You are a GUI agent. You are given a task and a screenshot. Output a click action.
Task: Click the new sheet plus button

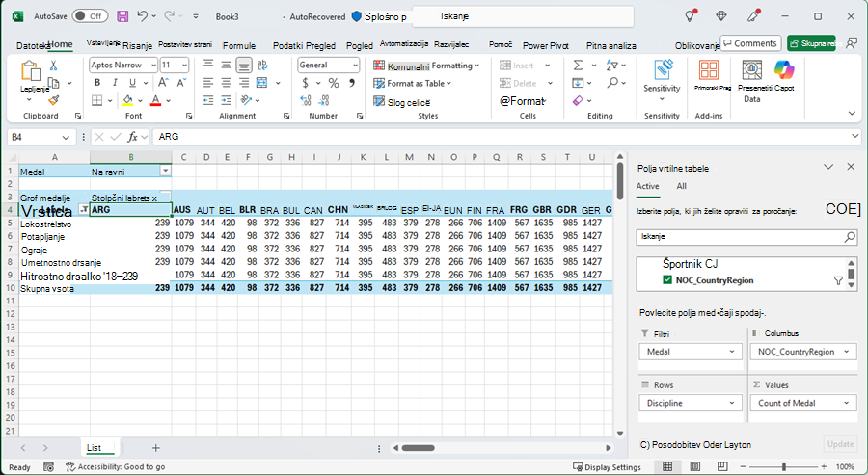click(x=156, y=448)
